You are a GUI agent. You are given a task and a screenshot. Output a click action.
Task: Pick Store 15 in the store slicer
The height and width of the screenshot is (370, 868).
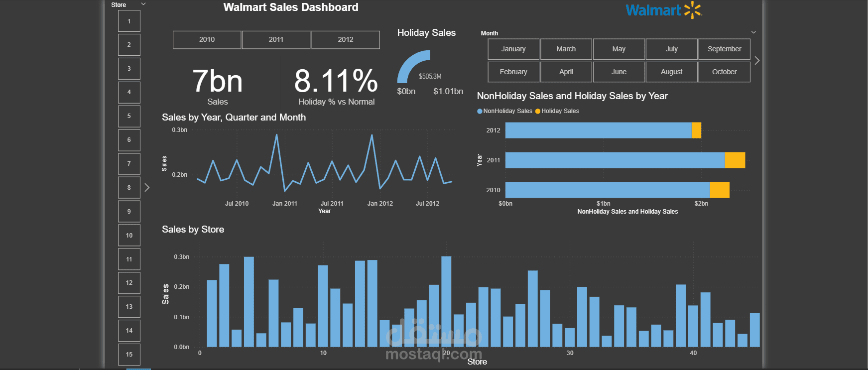coord(129,355)
